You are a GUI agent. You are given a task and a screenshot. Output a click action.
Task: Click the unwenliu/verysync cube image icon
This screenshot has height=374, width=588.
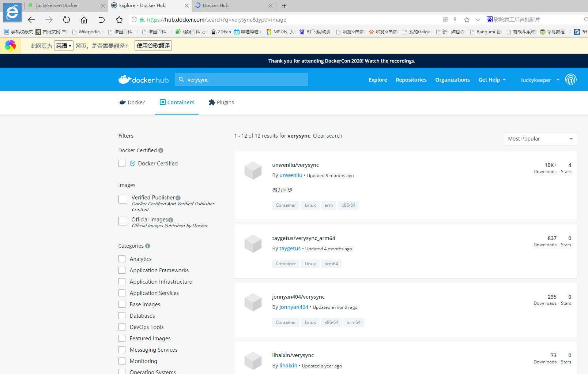(253, 171)
